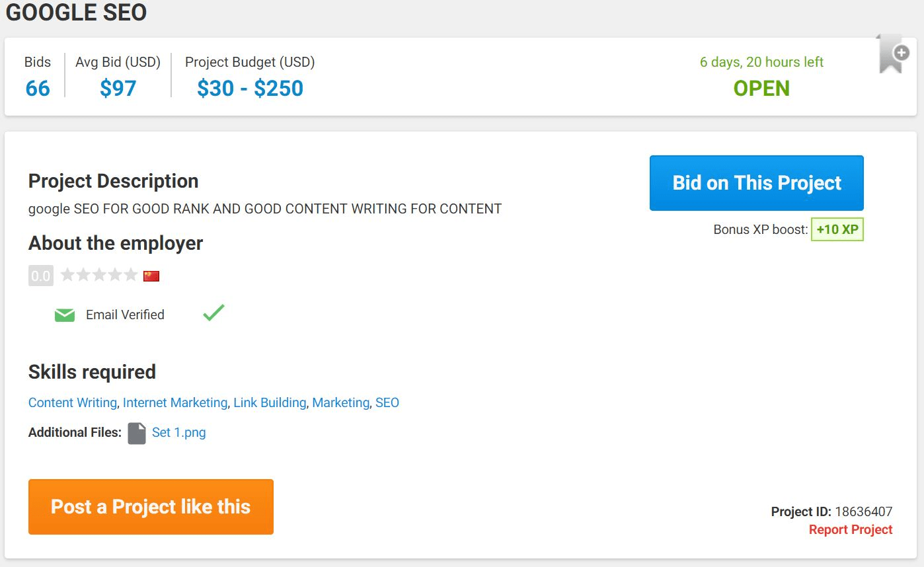The width and height of the screenshot is (924, 567).
Task: Open the SEO skill link
Action: 387,402
